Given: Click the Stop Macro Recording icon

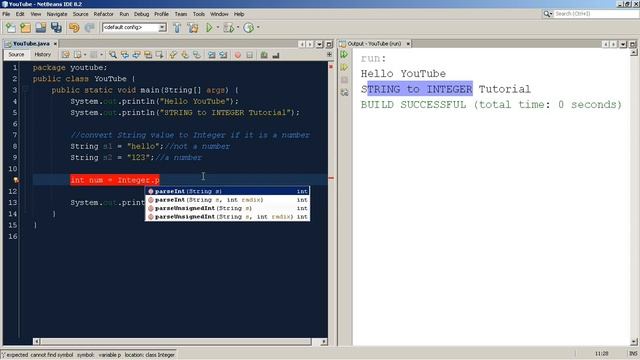Looking at the screenshot, I should [249, 55].
